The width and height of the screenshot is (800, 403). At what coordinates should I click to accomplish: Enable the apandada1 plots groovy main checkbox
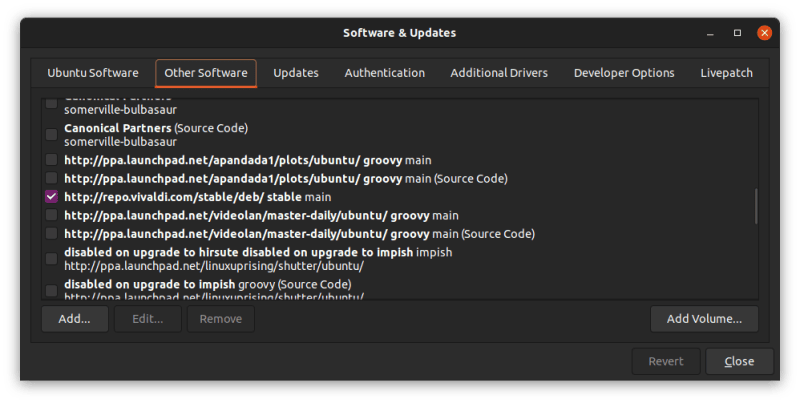click(52, 160)
